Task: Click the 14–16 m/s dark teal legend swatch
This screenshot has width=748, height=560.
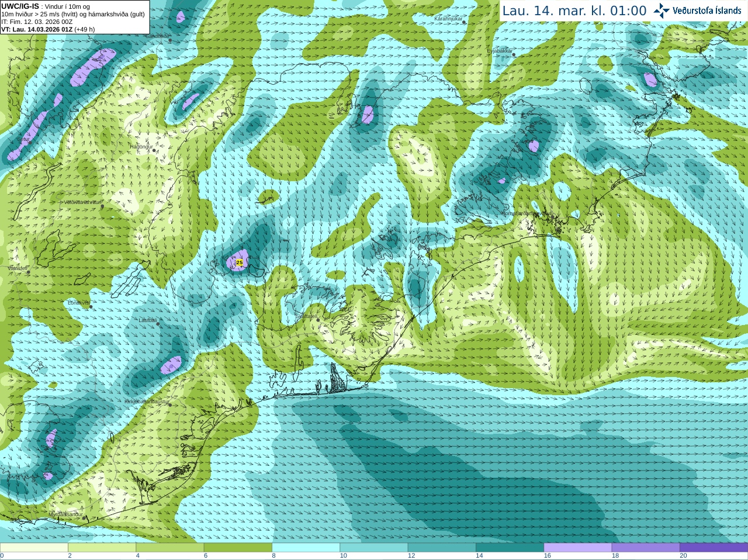Action: coord(510,547)
